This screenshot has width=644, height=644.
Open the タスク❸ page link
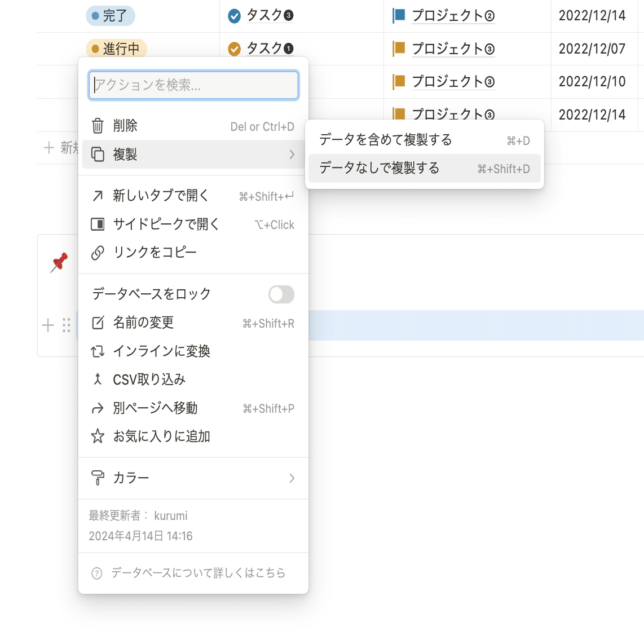pyautogui.click(x=270, y=16)
